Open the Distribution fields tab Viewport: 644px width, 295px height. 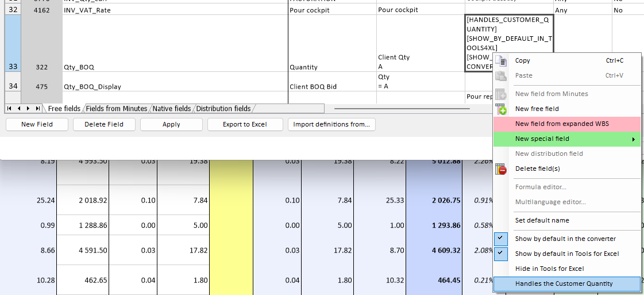click(223, 109)
